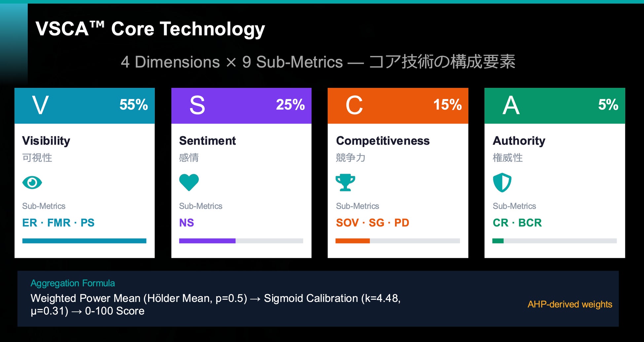Click the purple Sentiment progress bar
Screen dimensions: 644x342
tap(207, 241)
